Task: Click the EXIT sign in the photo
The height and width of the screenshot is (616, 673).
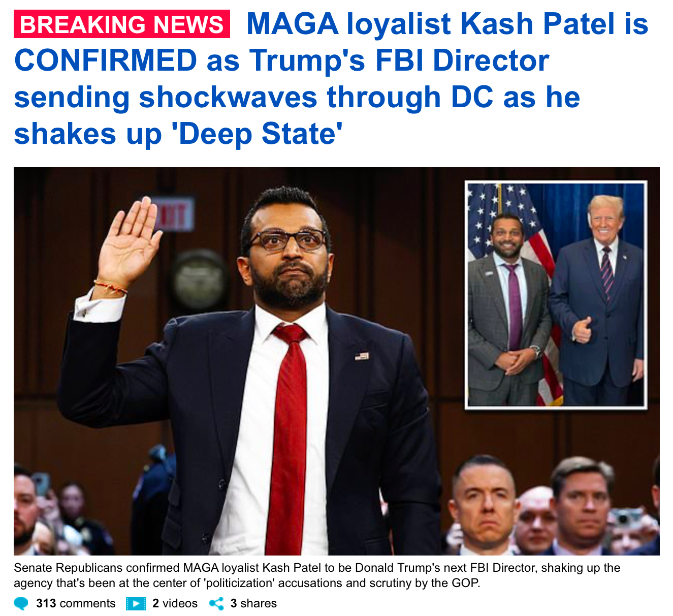Action: click(174, 213)
